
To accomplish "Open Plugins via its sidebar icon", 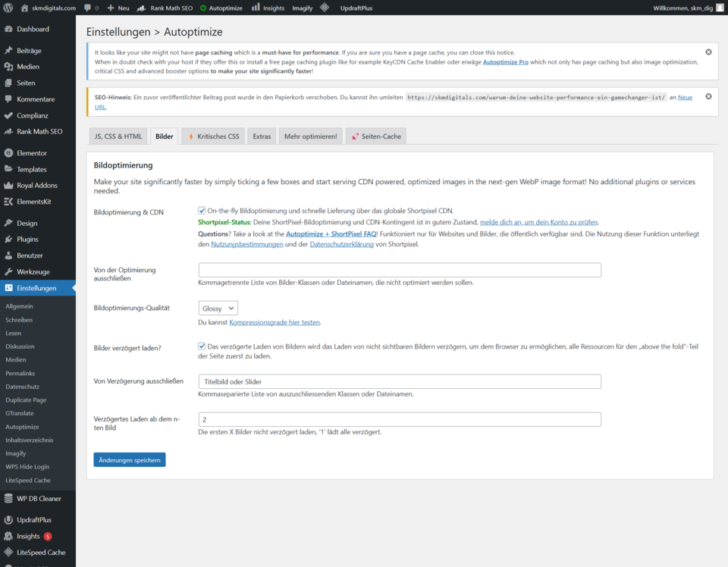I will tap(8, 240).
